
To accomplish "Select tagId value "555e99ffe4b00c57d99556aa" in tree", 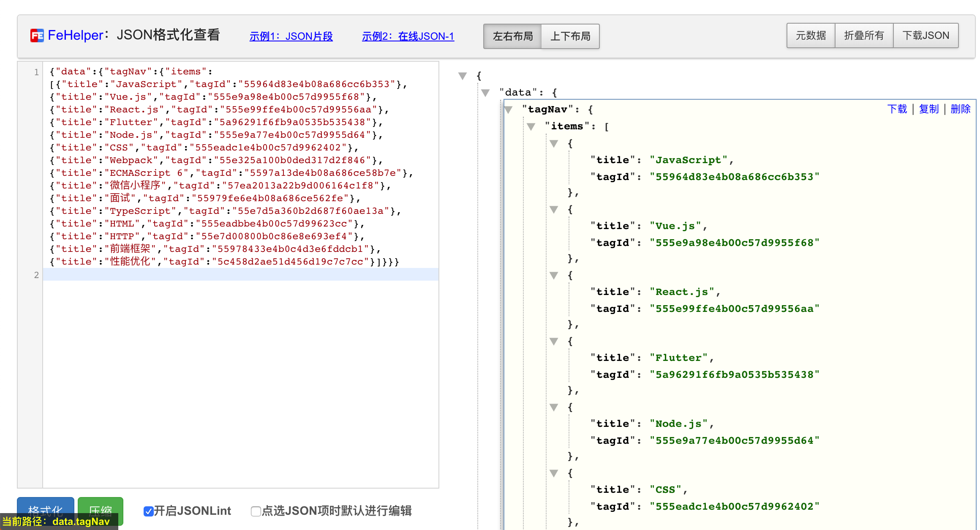I will [x=735, y=309].
